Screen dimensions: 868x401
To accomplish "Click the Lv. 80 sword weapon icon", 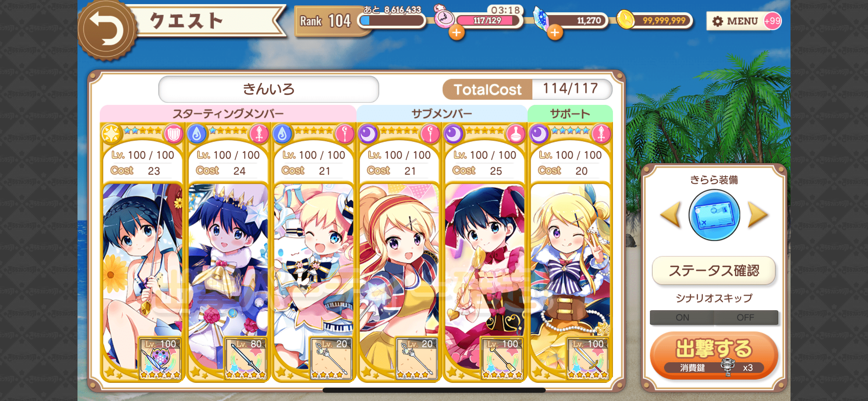I will click(245, 359).
